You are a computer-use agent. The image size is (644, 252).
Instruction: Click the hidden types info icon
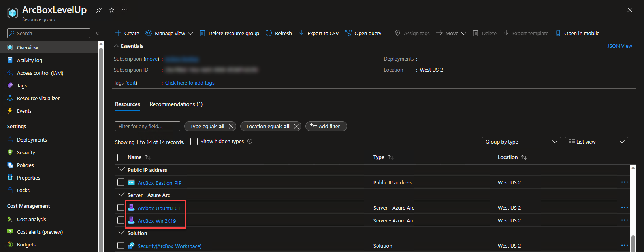point(250,141)
